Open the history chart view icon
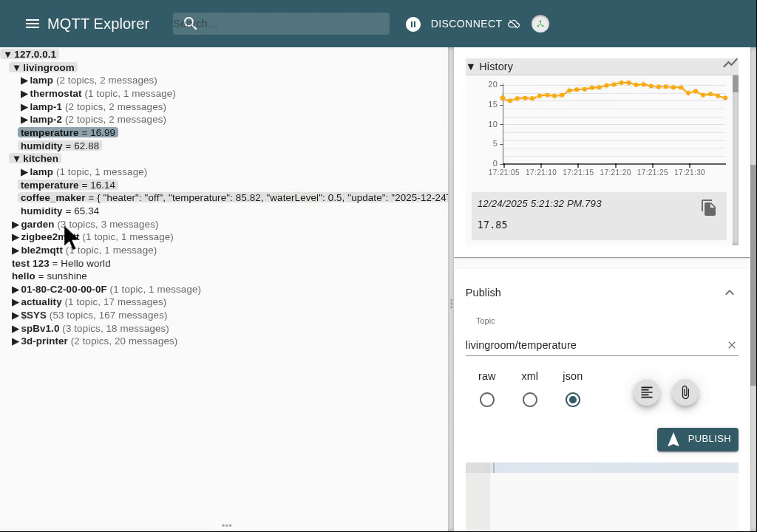Image resolution: width=757 pixels, height=532 pixels. tap(730, 64)
